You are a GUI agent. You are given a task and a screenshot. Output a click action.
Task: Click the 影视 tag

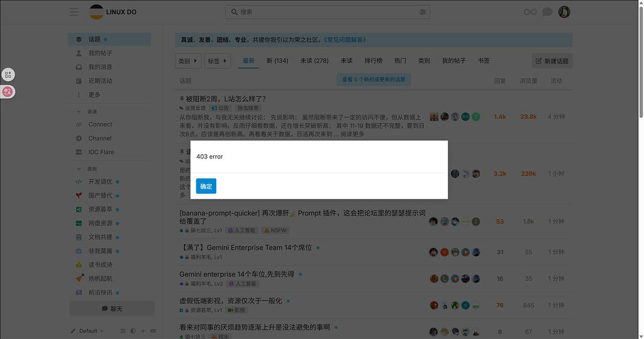click(236, 310)
